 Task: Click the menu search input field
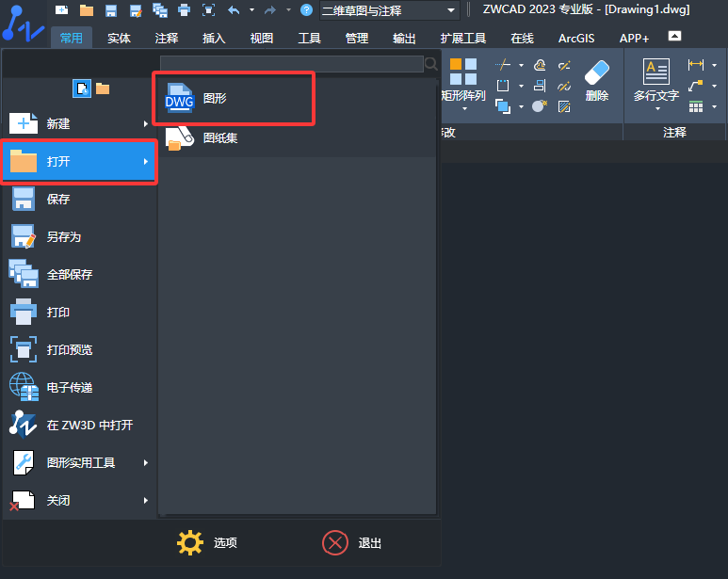pos(292,64)
